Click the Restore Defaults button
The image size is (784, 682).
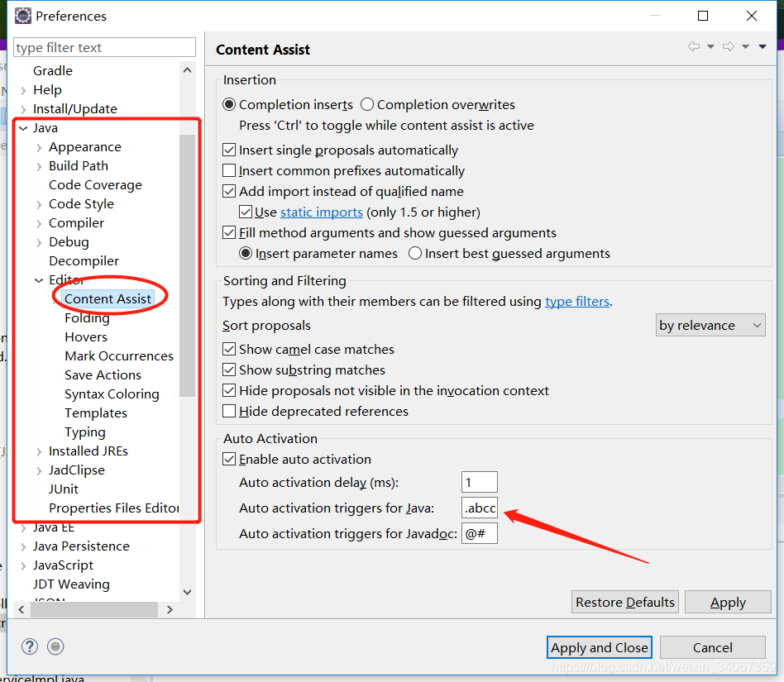click(625, 602)
